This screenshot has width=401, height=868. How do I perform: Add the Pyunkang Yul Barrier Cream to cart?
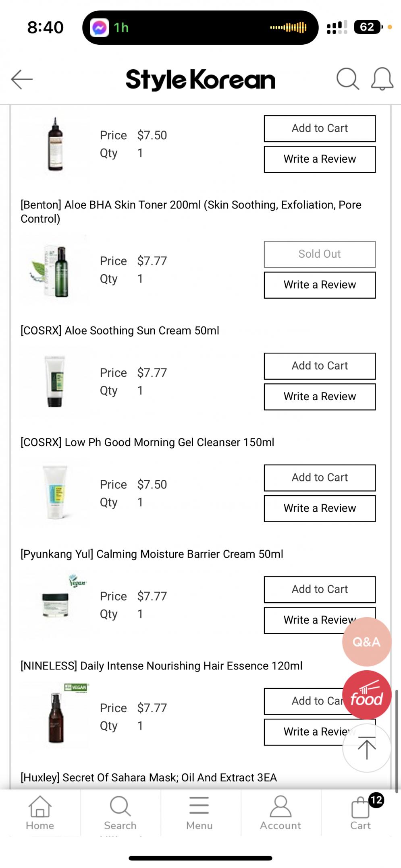click(320, 589)
